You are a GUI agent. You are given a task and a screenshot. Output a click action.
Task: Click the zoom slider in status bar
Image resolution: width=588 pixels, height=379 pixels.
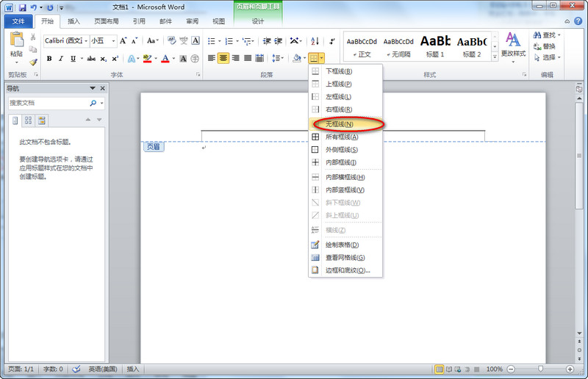pyautogui.click(x=541, y=369)
